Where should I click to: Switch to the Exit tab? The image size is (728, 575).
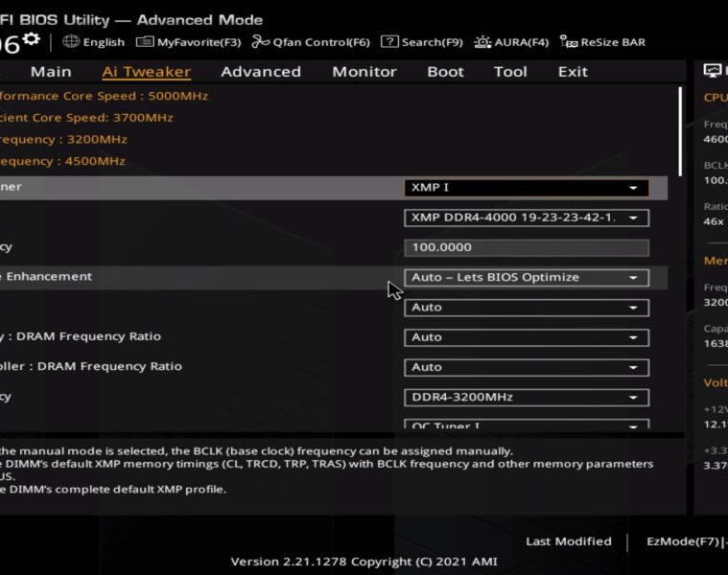573,72
